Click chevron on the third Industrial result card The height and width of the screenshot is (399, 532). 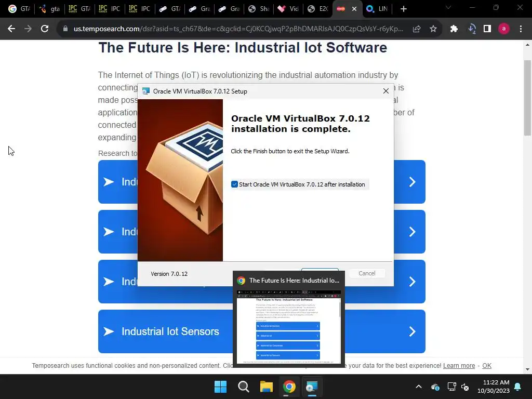tap(412, 282)
